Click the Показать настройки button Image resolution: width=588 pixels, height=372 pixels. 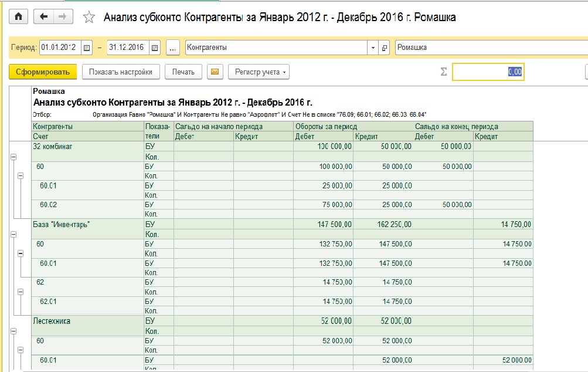[121, 72]
